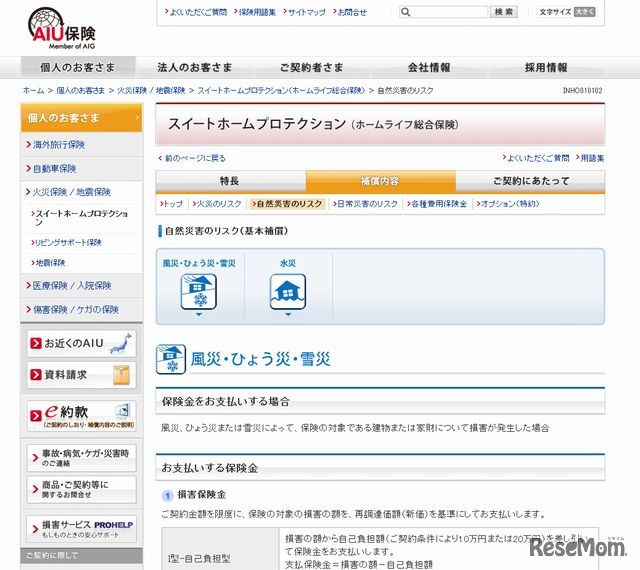Select 日常災害のリスク sub-navigation item
The width and height of the screenshot is (640, 570).
pyautogui.click(x=365, y=204)
